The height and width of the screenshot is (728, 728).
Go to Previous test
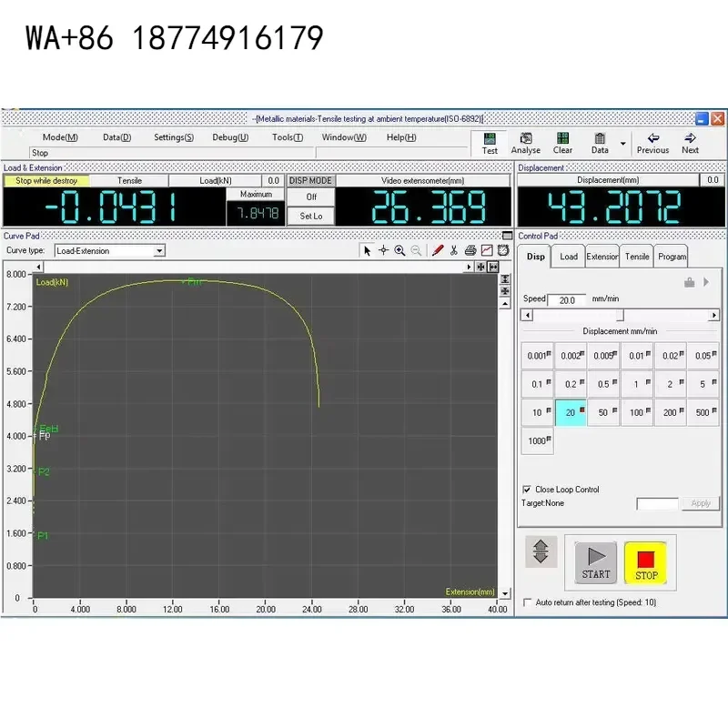click(x=652, y=144)
